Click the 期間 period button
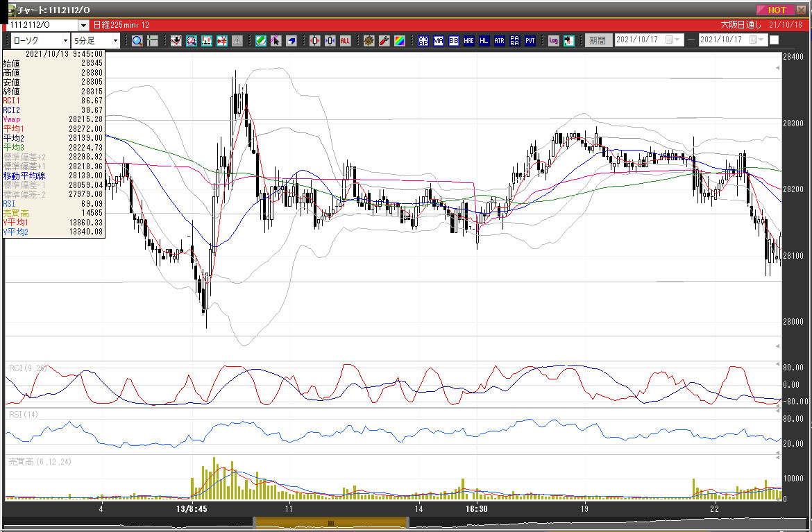 coord(598,40)
